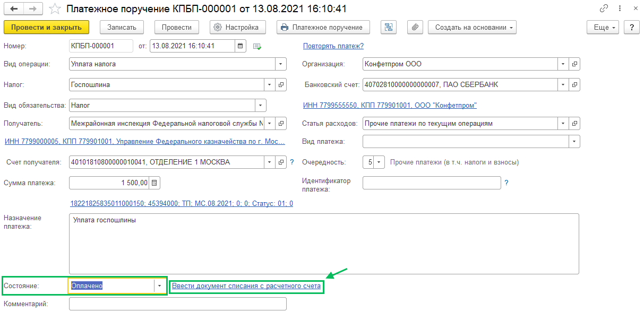
Task: Click the green posting status icon near date
Action: tap(257, 47)
